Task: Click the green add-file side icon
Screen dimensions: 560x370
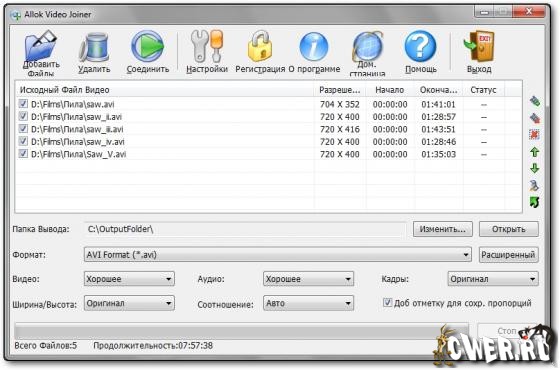Action: click(535, 101)
